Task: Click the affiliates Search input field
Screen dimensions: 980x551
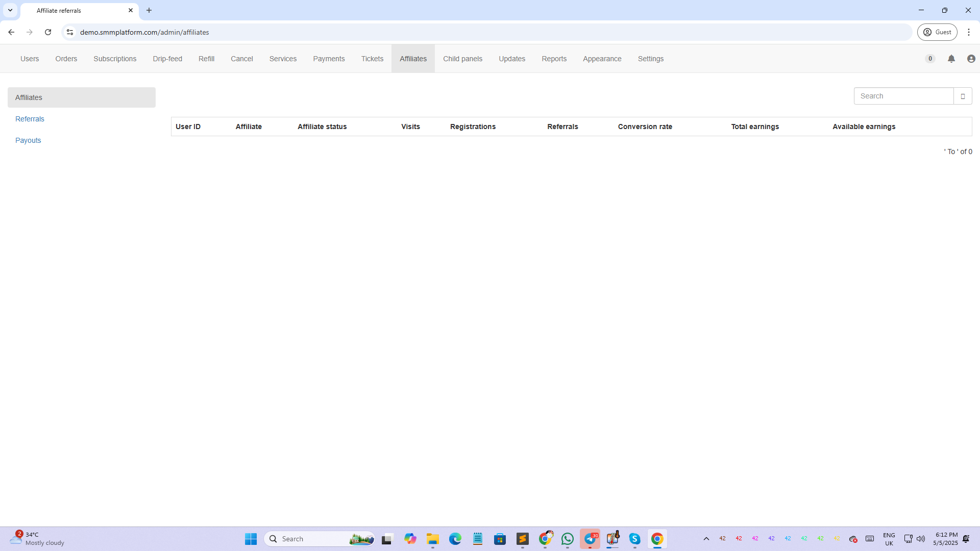Action: (903, 96)
